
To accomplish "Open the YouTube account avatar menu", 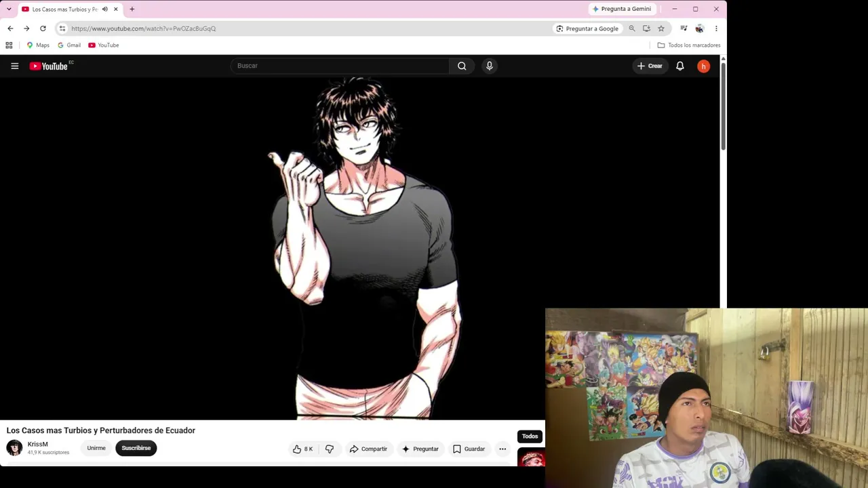I will point(704,66).
